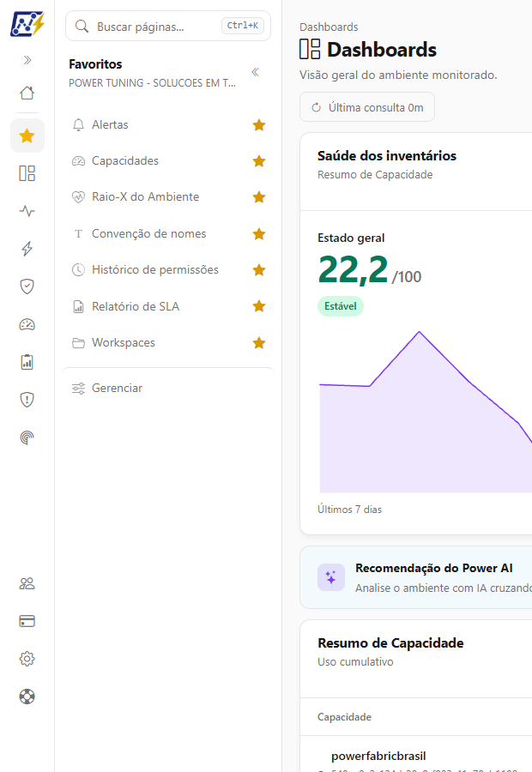
Task: Click the Recomendação do Power AI card
Action: 416,577
